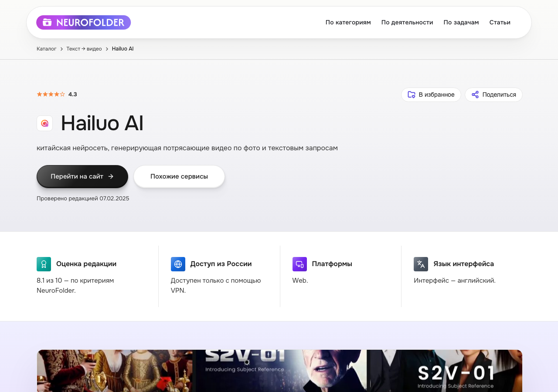Select the 8.1 из 10 score text

[x=75, y=285]
